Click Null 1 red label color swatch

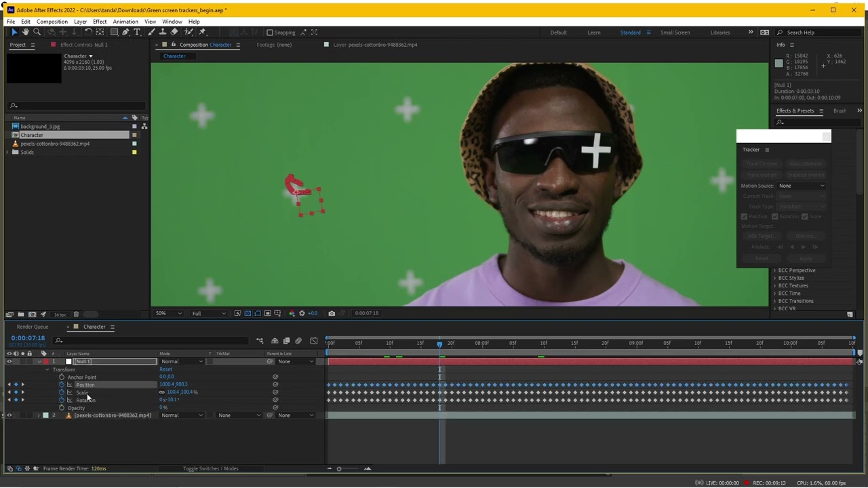[x=45, y=361]
